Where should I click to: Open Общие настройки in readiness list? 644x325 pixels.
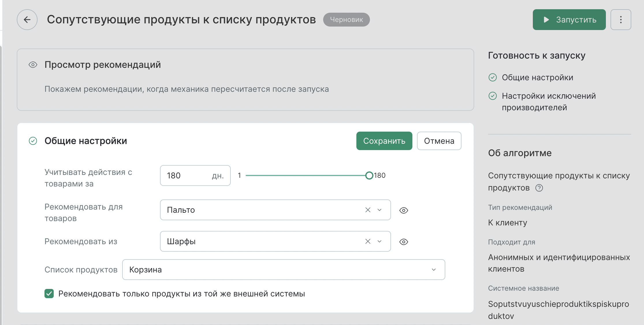point(537,77)
